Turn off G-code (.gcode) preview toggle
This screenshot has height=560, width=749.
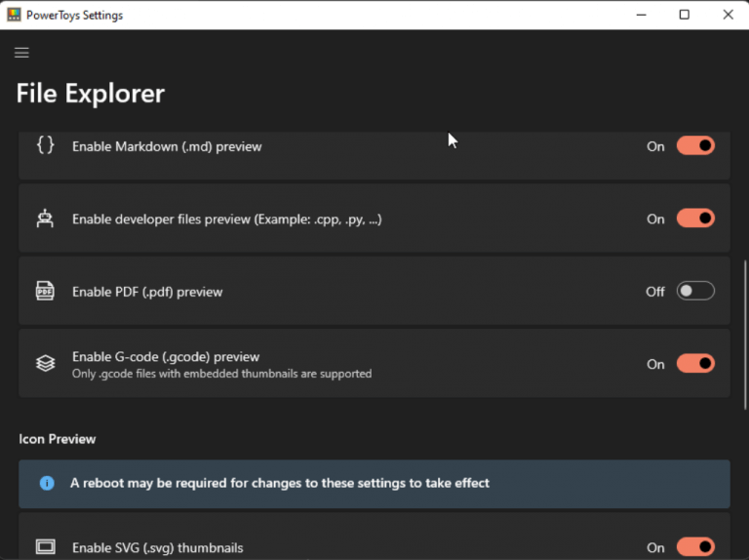click(x=695, y=364)
